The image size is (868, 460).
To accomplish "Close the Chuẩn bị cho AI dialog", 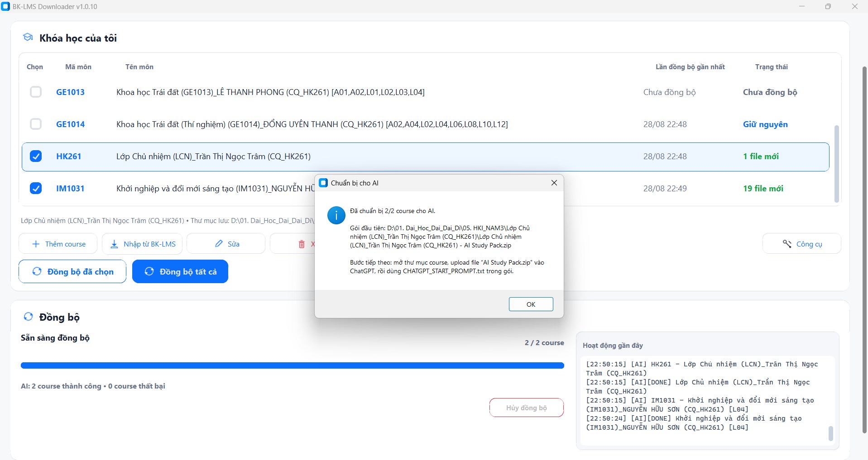I will click(x=554, y=183).
